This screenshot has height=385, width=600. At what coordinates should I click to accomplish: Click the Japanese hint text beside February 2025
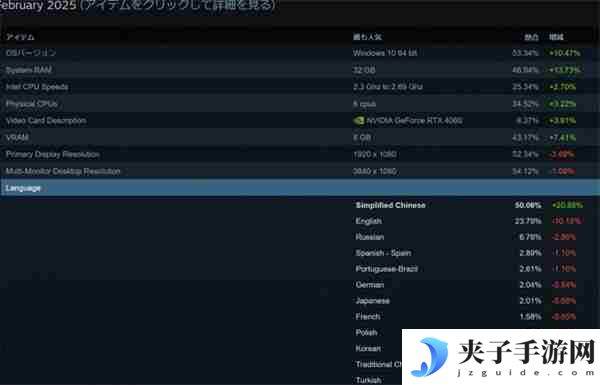pos(178,5)
